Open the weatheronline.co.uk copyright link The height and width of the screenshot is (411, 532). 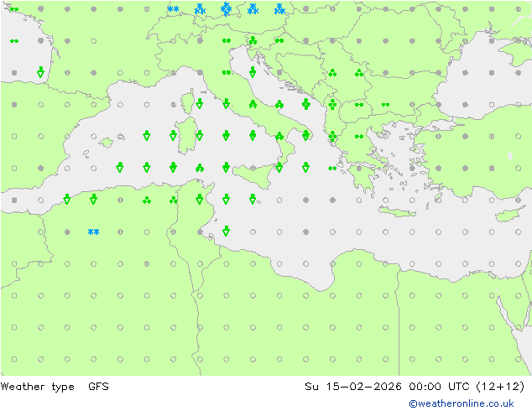coord(461,403)
